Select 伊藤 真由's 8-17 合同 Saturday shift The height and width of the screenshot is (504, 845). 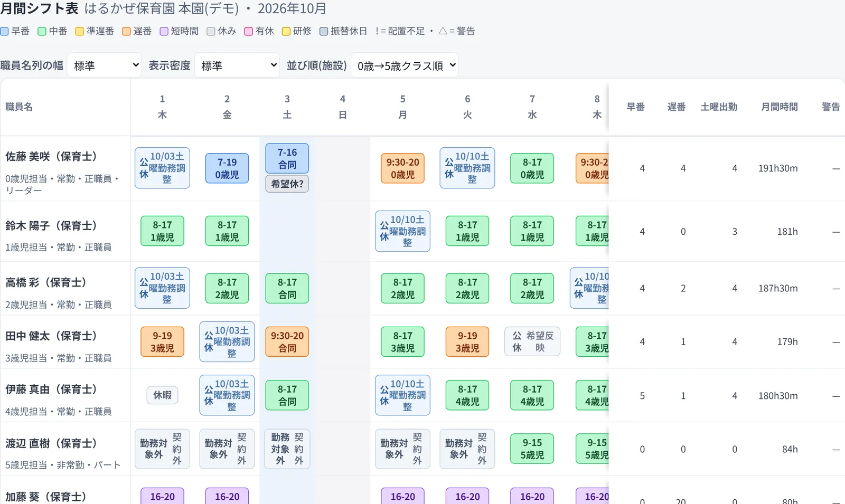[287, 395]
